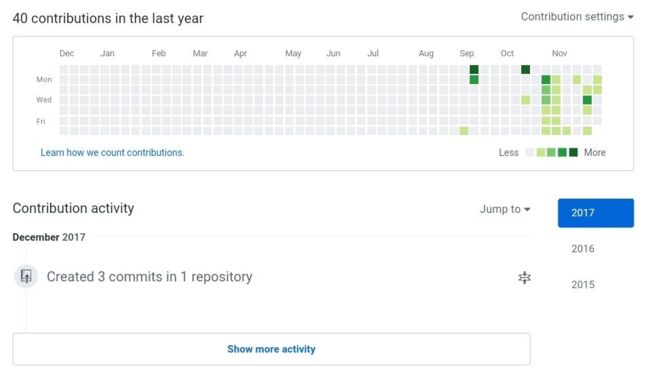Select the light green Saturday cell in early September

(x=463, y=131)
